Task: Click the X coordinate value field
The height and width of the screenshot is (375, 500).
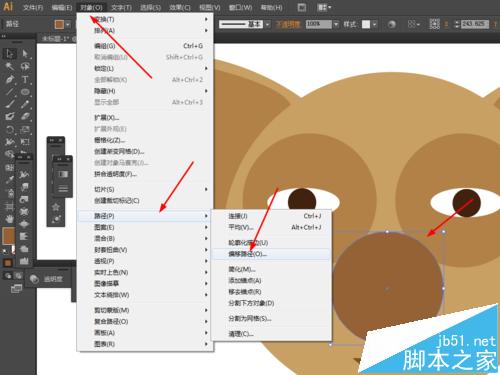Action: click(x=475, y=24)
